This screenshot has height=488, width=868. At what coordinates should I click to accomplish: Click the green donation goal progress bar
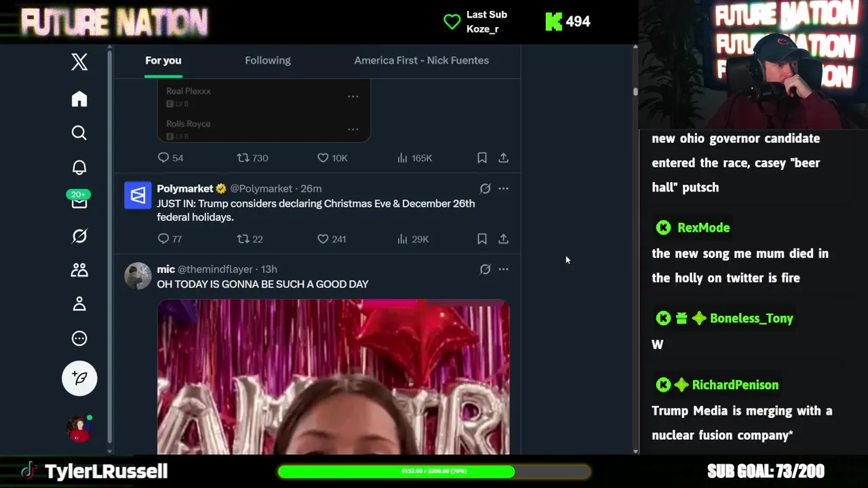tap(434, 471)
